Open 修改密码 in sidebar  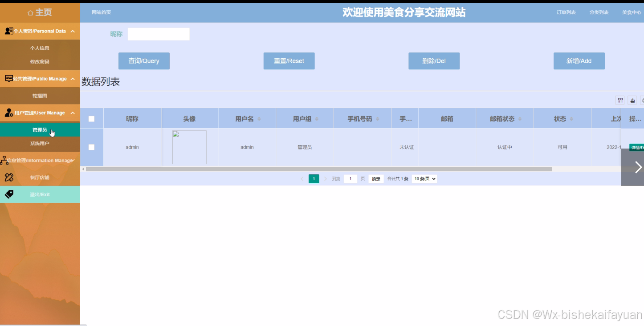40,62
